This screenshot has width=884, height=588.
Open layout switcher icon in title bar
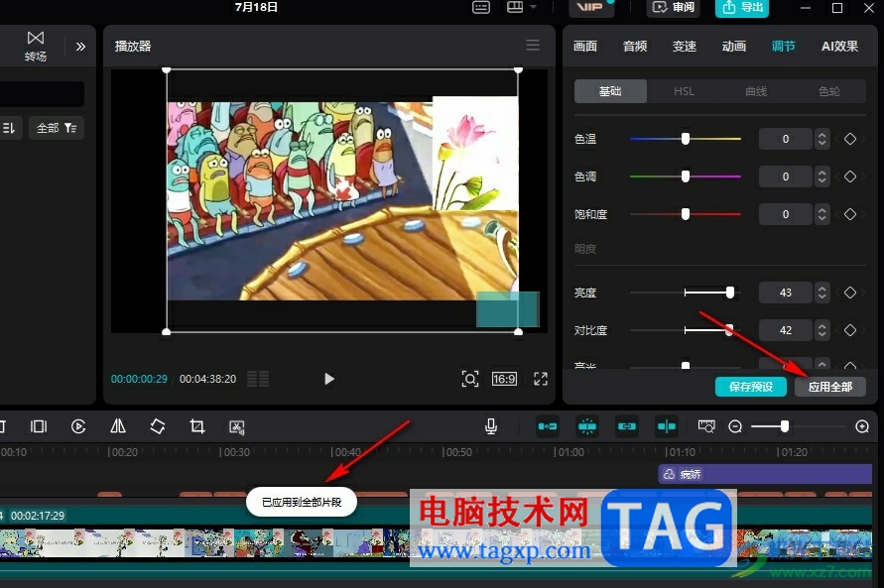[x=515, y=7]
